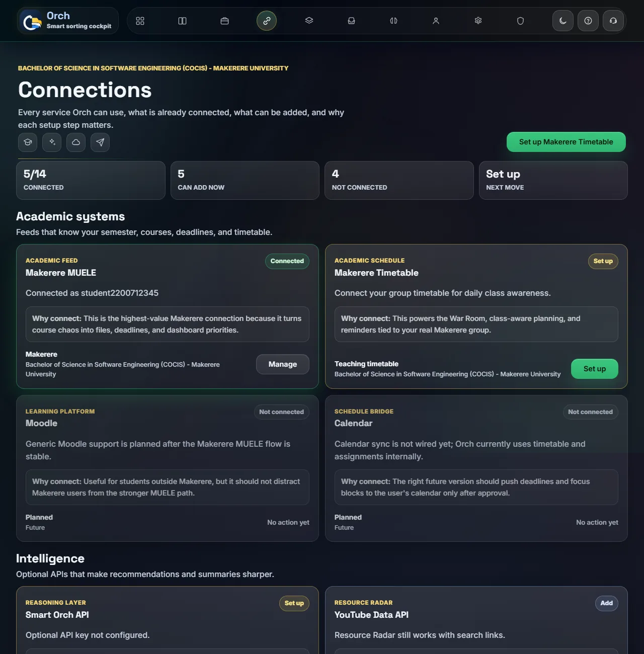Image resolution: width=644 pixels, height=654 pixels.
Task: Click 'Resource Radar still works with search links.' text
Action: click(x=420, y=635)
